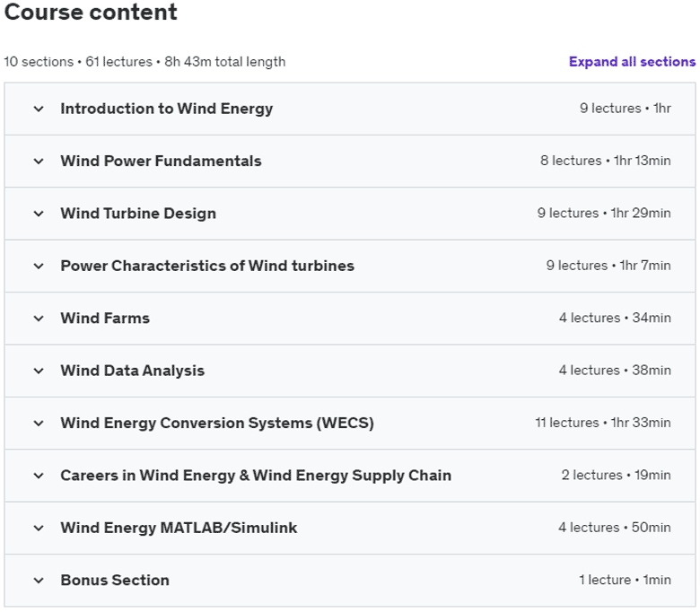This screenshot has height=612, width=700.
Task: Select the Wind Data Analysis section title
Action: 132,371
